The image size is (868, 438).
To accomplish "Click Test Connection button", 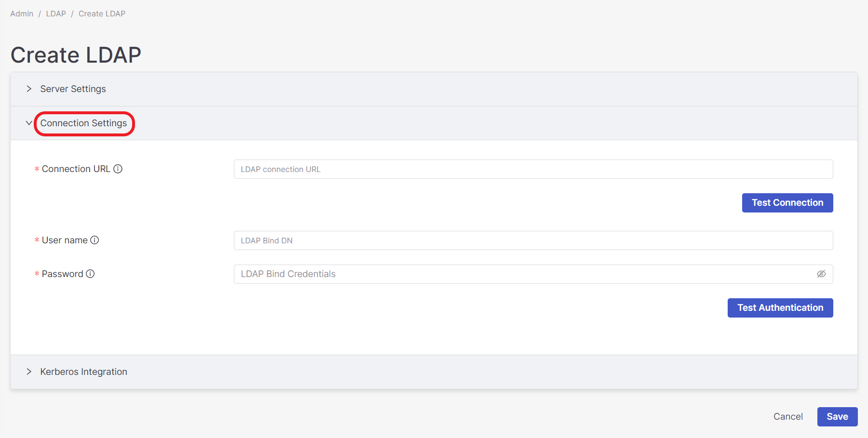I will tap(787, 203).
